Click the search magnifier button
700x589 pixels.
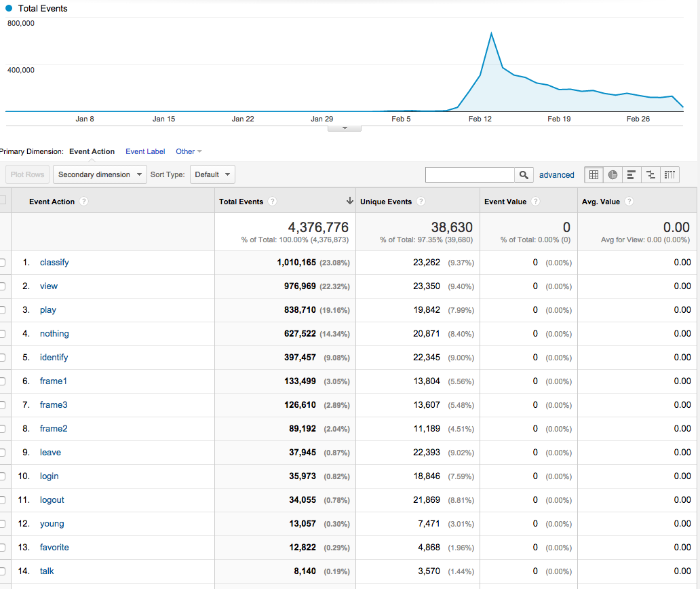point(524,174)
